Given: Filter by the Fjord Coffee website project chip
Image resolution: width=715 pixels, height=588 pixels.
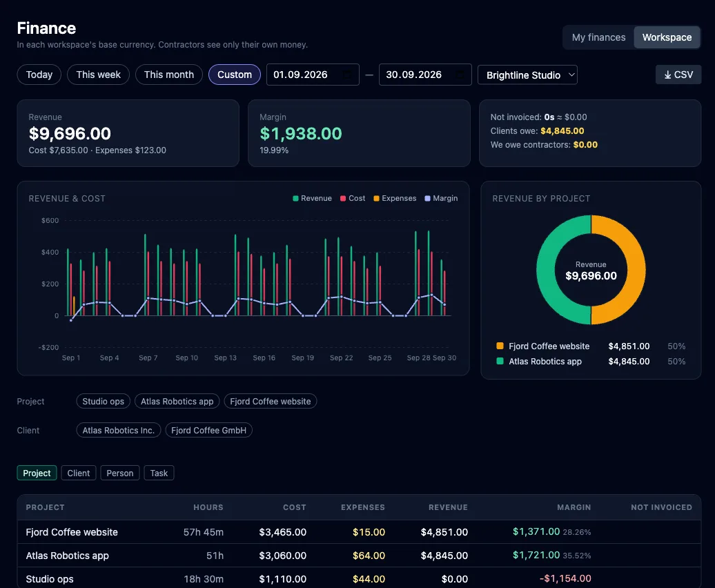Looking at the screenshot, I should 271,401.
